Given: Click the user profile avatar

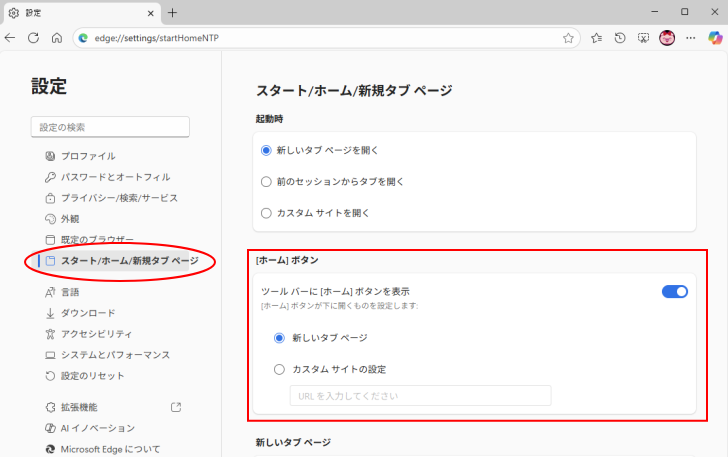Looking at the screenshot, I should pos(667,38).
